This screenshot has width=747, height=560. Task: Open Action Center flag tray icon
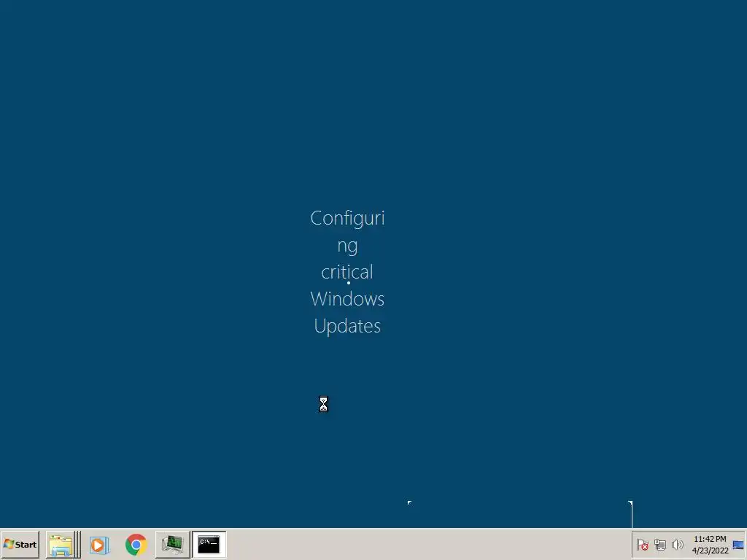pyautogui.click(x=642, y=544)
